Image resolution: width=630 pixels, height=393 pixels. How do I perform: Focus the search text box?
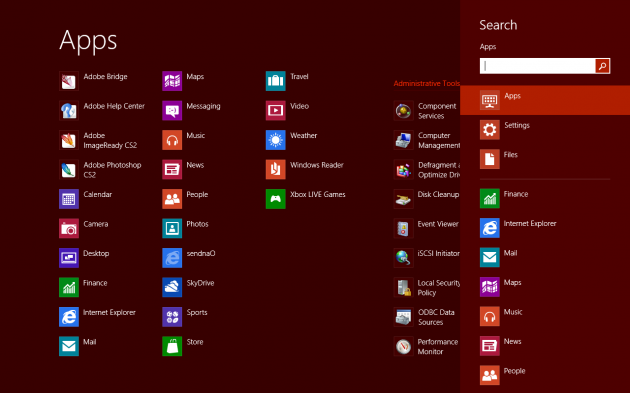[538, 66]
